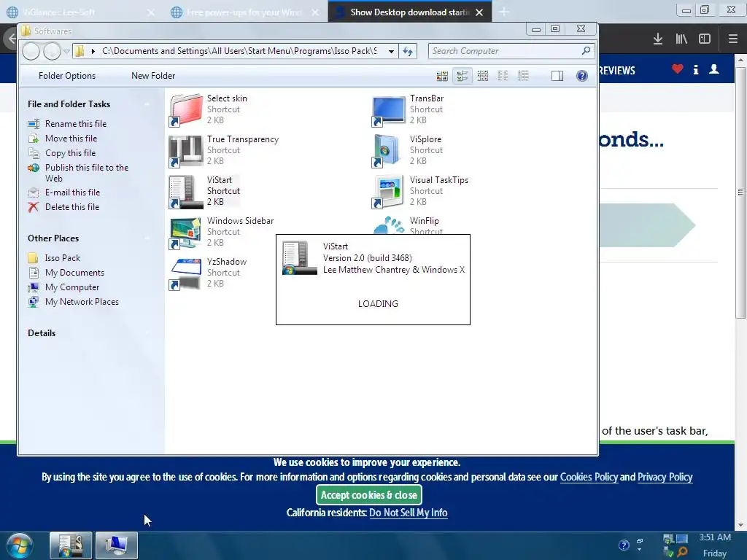
Task: Go to Isso Pack folder
Action: 63,258
